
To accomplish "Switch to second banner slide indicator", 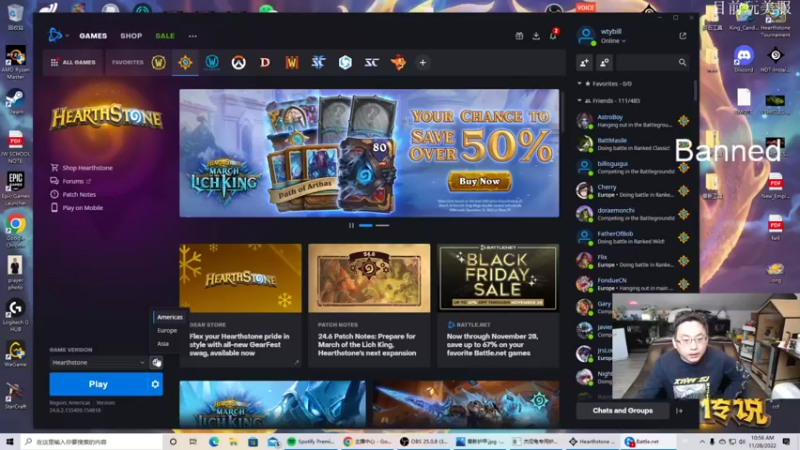I will [x=382, y=225].
